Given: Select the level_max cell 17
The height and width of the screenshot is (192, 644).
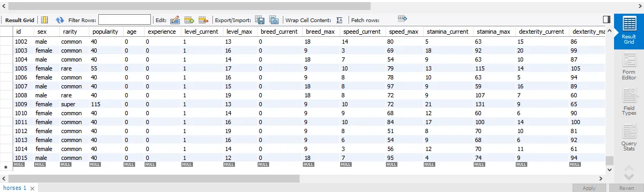Looking at the screenshot, I should tap(240, 68).
